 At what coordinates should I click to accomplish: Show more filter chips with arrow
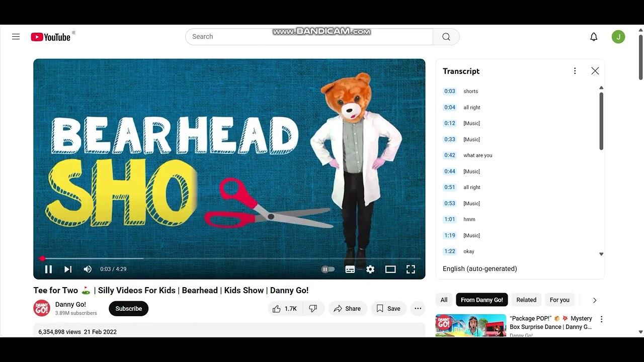click(x=595, y=300)
